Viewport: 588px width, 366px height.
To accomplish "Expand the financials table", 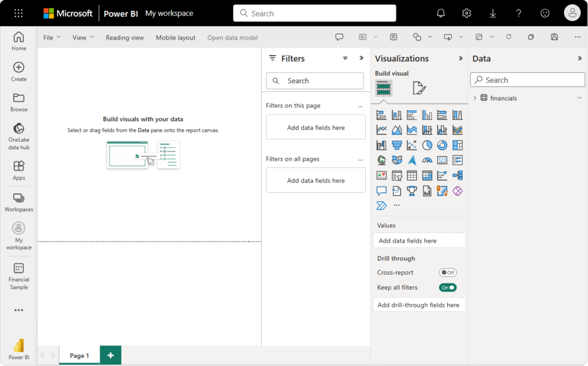I will pyautogui.click(x=475, y=98).
